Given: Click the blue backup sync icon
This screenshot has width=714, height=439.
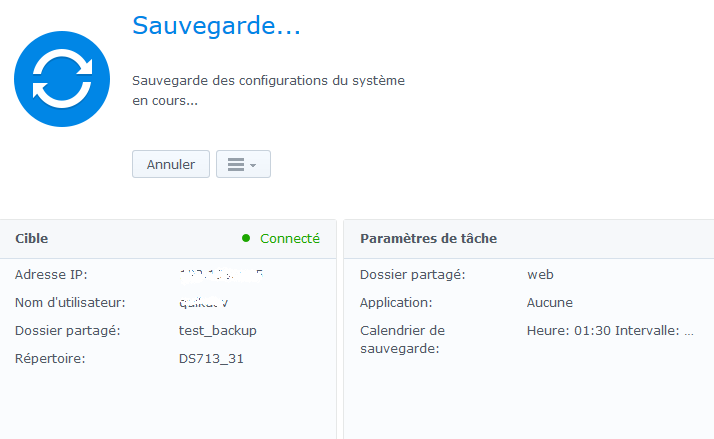Looking at the screenshot, I should pos(62,79).
